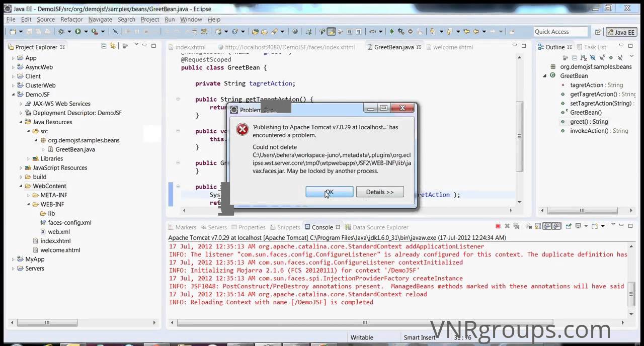This screenshot has height=346, width=644.
Task: Toggle Block Selection mode icon
Action: (349, 31)
